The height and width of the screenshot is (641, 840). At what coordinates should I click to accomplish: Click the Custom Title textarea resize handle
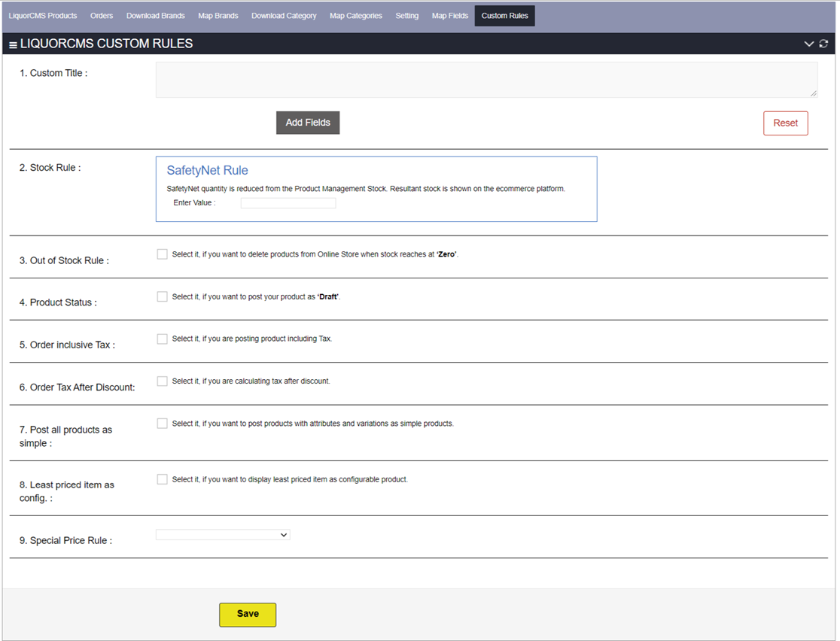[813, 93]
